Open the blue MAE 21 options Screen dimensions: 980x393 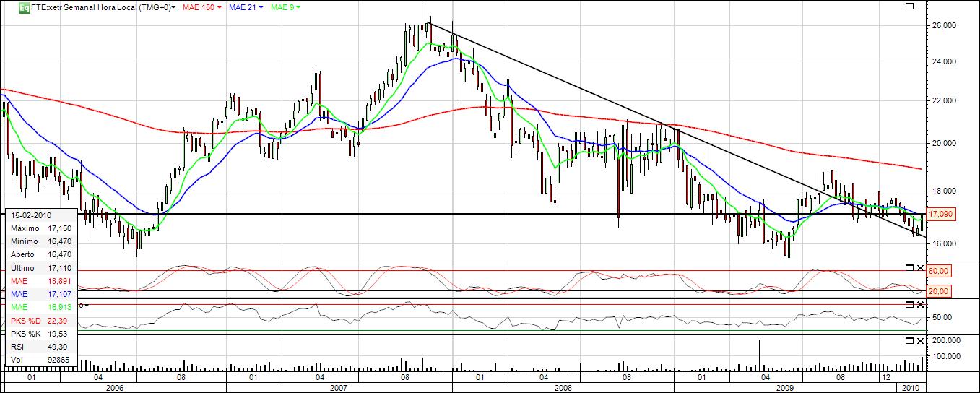(261, 8)
